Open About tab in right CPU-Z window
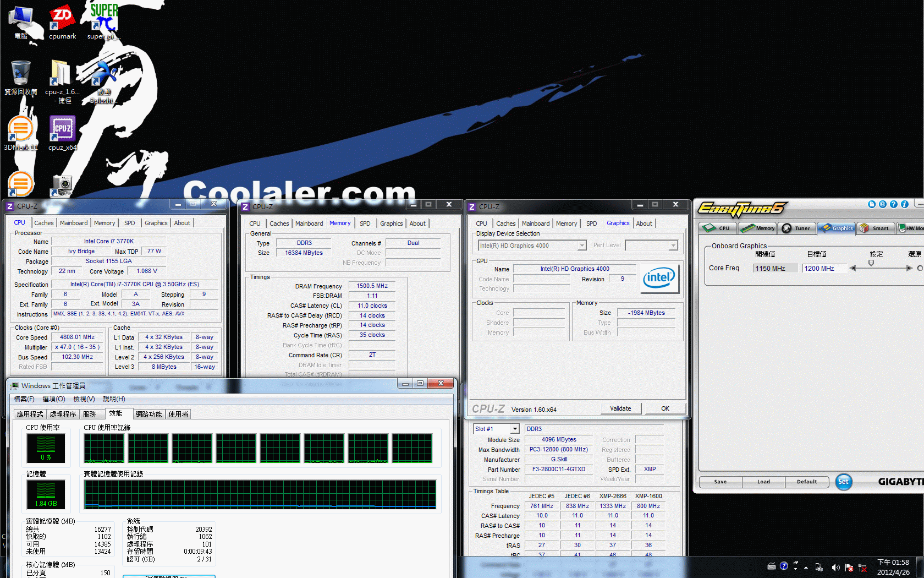This screenshot has width=924, height=578. click(644, 223)
